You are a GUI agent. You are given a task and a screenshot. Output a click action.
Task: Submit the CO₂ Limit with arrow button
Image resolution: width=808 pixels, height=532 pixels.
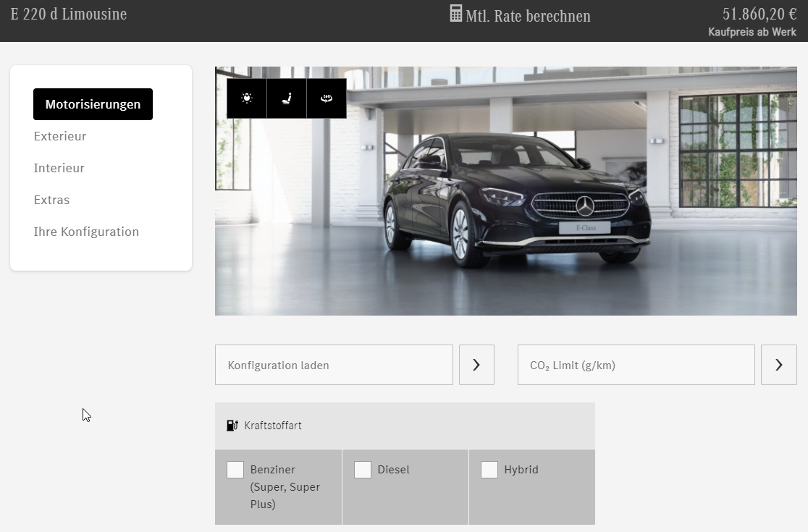[779, 365]
